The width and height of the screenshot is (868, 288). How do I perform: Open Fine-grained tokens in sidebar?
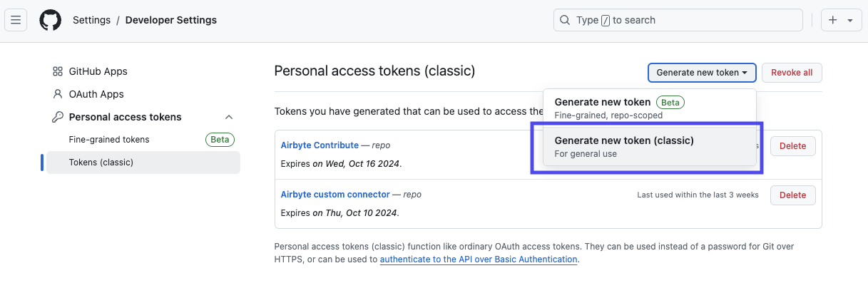click(109, 140)
